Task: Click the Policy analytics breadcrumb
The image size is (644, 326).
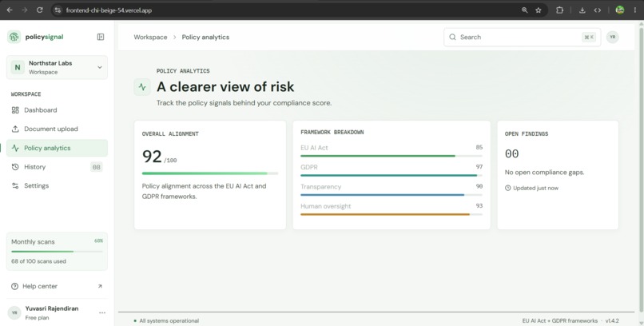Action: pyautogui.click(x=206, y=37)
